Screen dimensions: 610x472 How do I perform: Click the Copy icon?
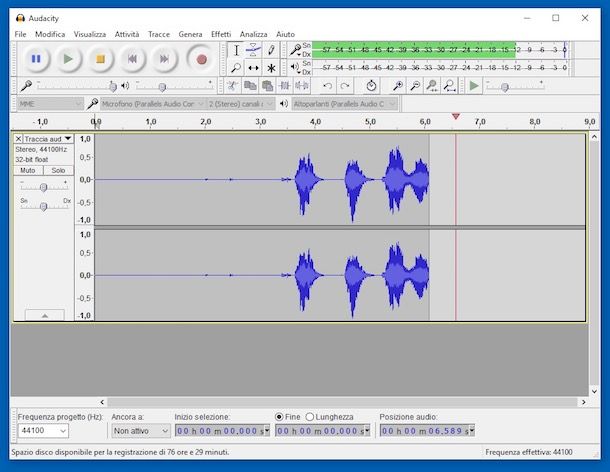click(250, 86)
